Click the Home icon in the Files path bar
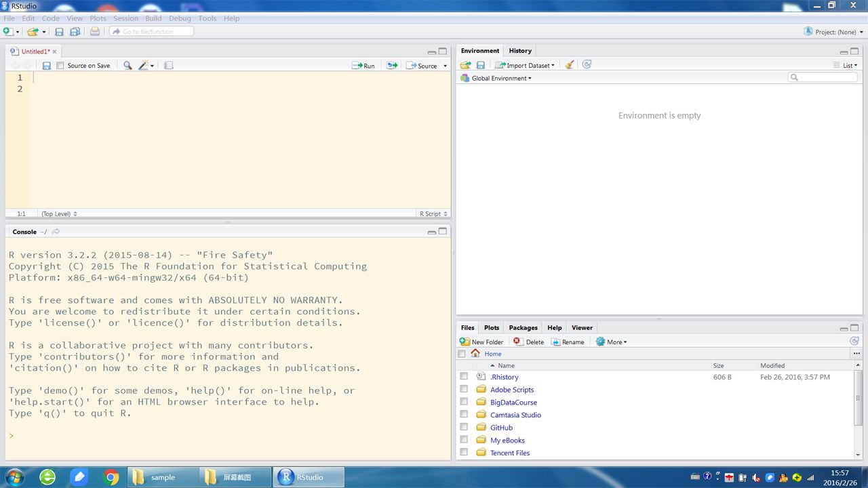 (475, 354)
